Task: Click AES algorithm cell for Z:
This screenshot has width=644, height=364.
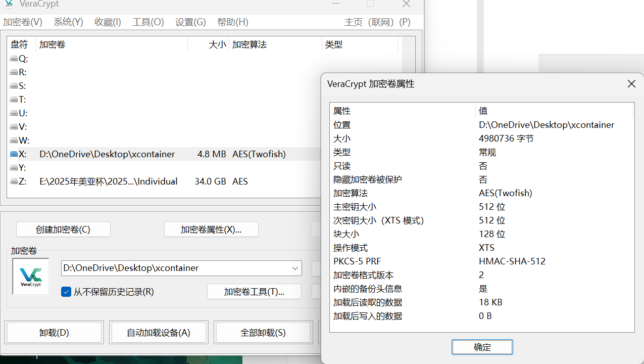Action: coord(240,181)
